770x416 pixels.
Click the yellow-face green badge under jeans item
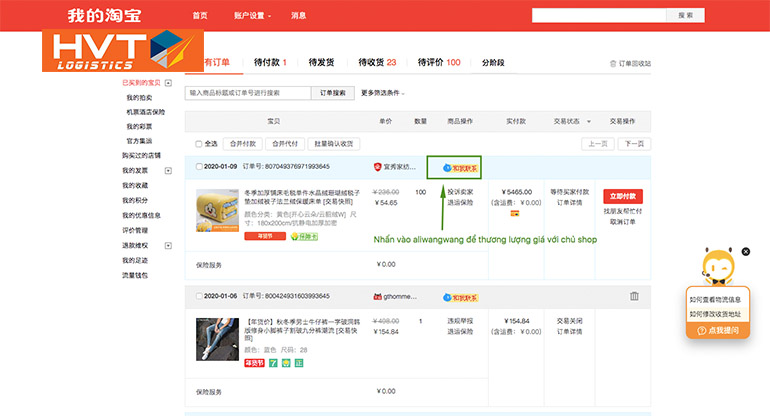point(286,363)
